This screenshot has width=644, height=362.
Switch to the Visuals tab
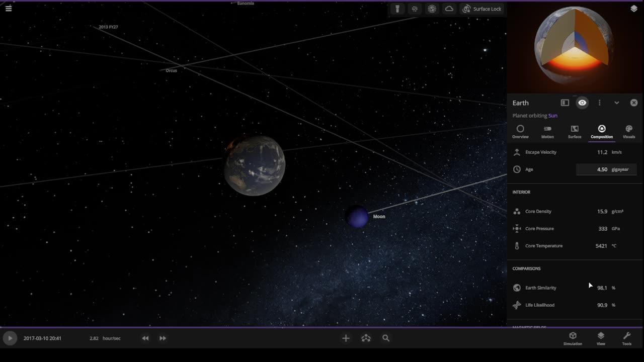point(629,132)
